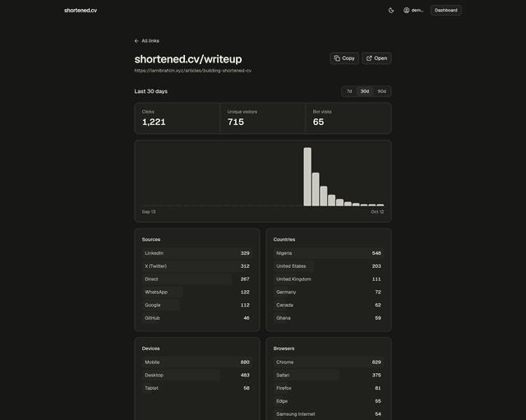Image resolution: width=526 pixels, height=420 pixels.
Task: Click the Bot visits value 65
Action: click(x=318, y=122)
